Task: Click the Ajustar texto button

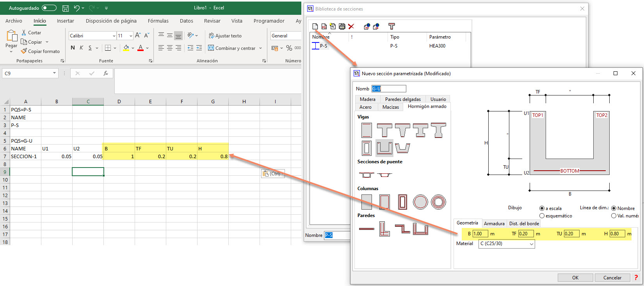Action: pos(225,36)
